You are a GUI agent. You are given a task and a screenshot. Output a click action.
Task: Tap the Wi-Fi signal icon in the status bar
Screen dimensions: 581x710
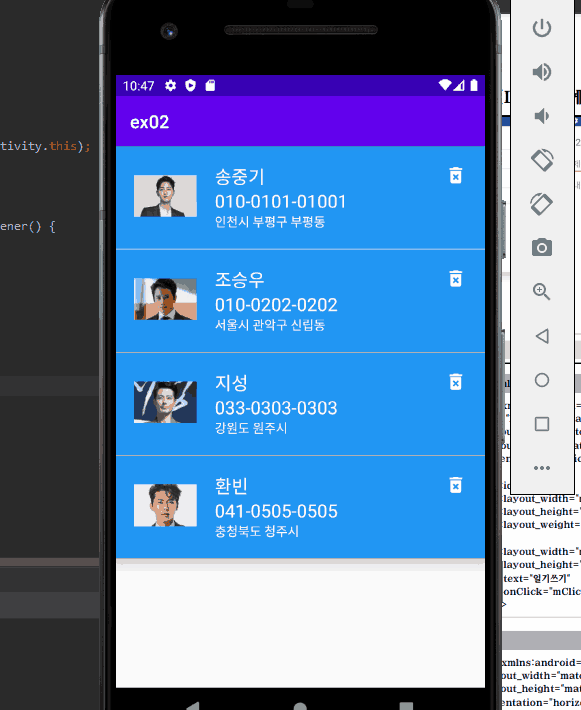(x=445, y=85)
